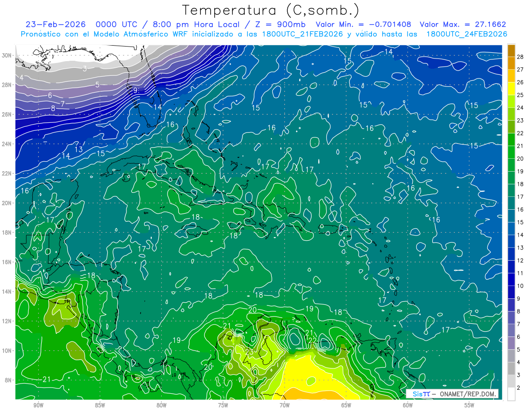The height and width of the screenshot is (411, 532).
Task: Click the '10N' latitude label
Action: [x=7, y=351]
